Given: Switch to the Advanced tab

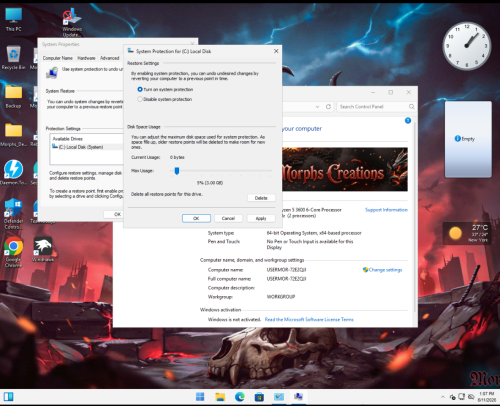Looking at the screenshot, I should point(110,58).
